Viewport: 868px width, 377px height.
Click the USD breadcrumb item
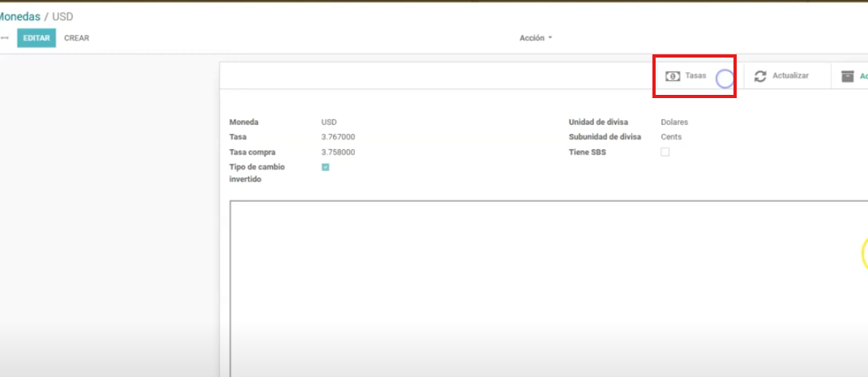point(62,16)
